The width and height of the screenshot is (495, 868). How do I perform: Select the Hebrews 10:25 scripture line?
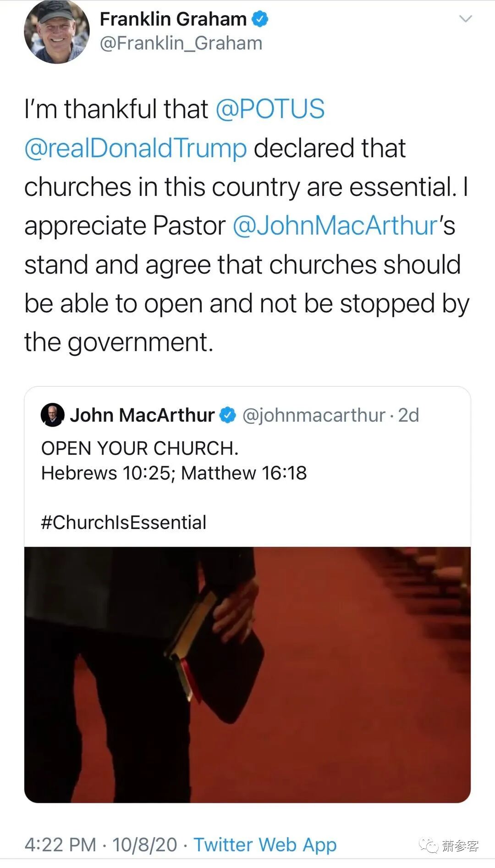pos(174,473)
